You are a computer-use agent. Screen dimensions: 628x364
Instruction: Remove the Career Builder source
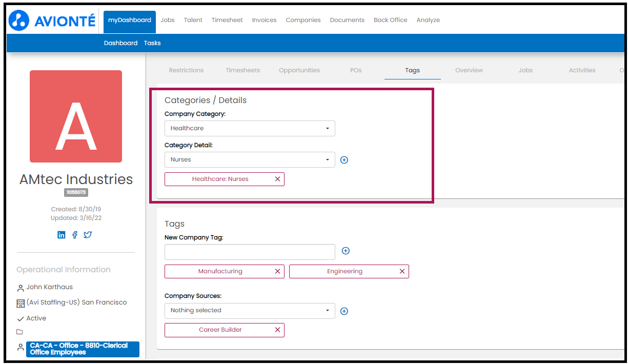(277, 330)
